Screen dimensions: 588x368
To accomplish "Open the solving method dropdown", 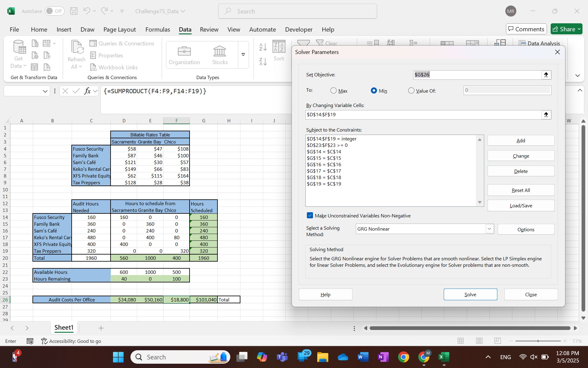I will click(489, 229).
